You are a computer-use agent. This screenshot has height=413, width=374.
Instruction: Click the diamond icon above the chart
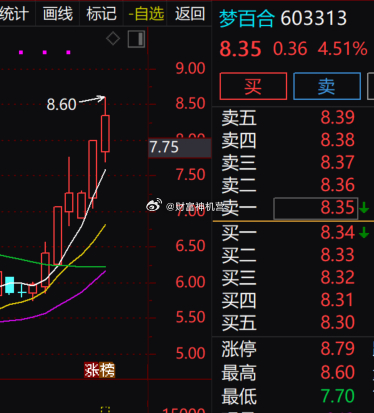(x=113, y=38)
